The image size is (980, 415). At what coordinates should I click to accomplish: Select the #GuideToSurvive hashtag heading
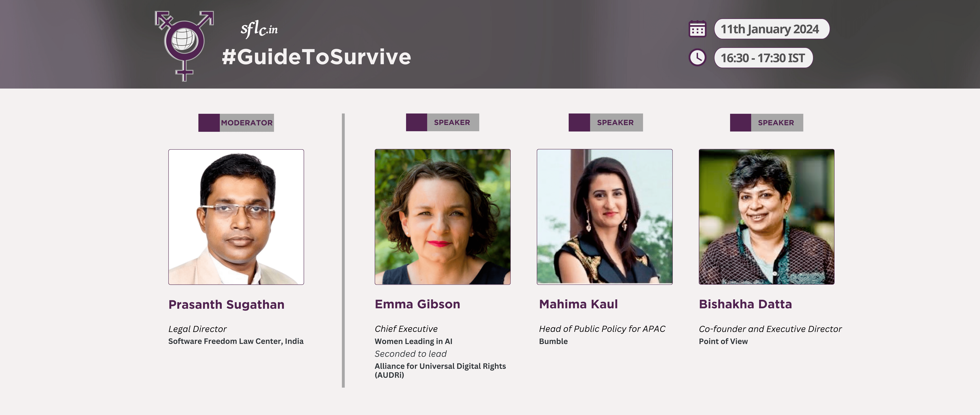316,57
